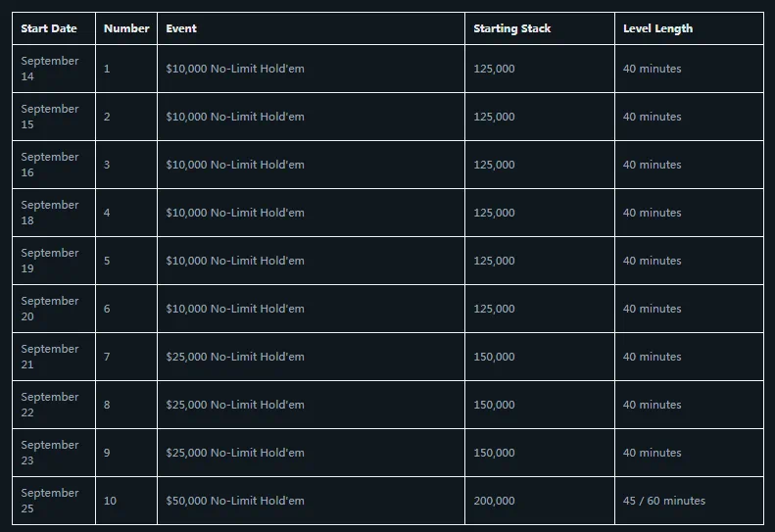Select event number 9 cell
Screen dimensions: 775x532
coord(107,453)
